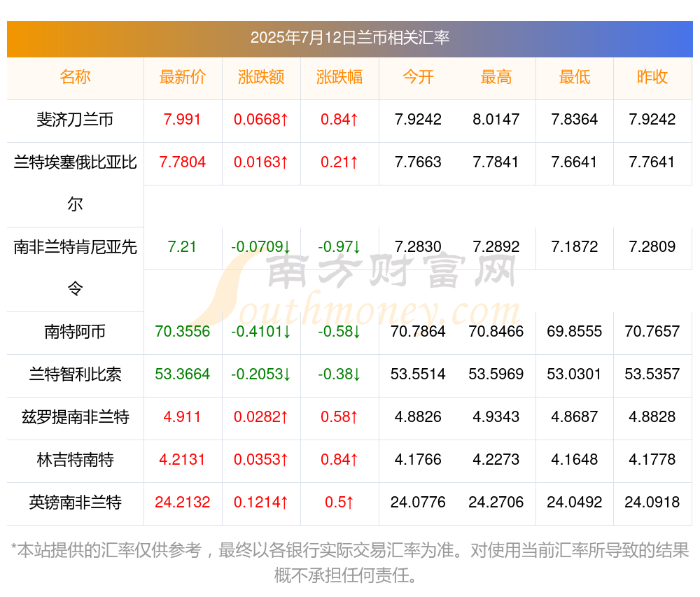Click previous close 53.5357
The height and width of the screenshot is (597, 700).
(x=652, y=374)
